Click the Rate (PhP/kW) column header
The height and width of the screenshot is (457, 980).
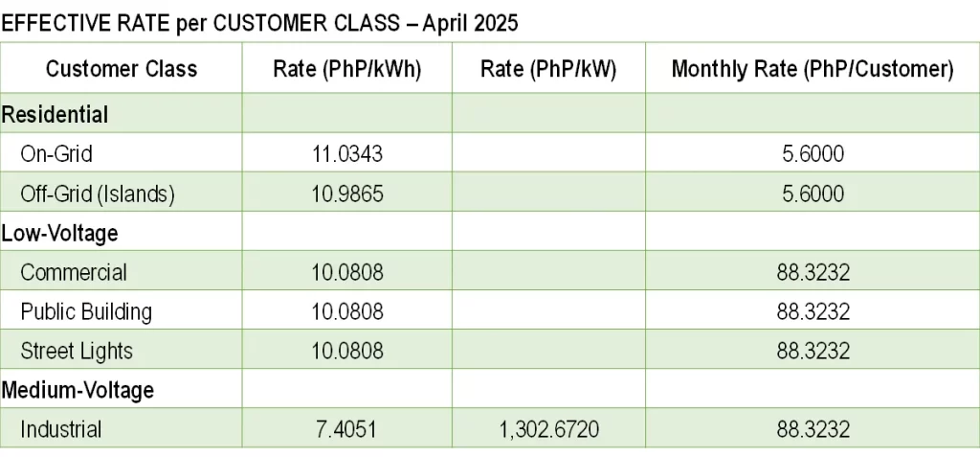point(548,69)
